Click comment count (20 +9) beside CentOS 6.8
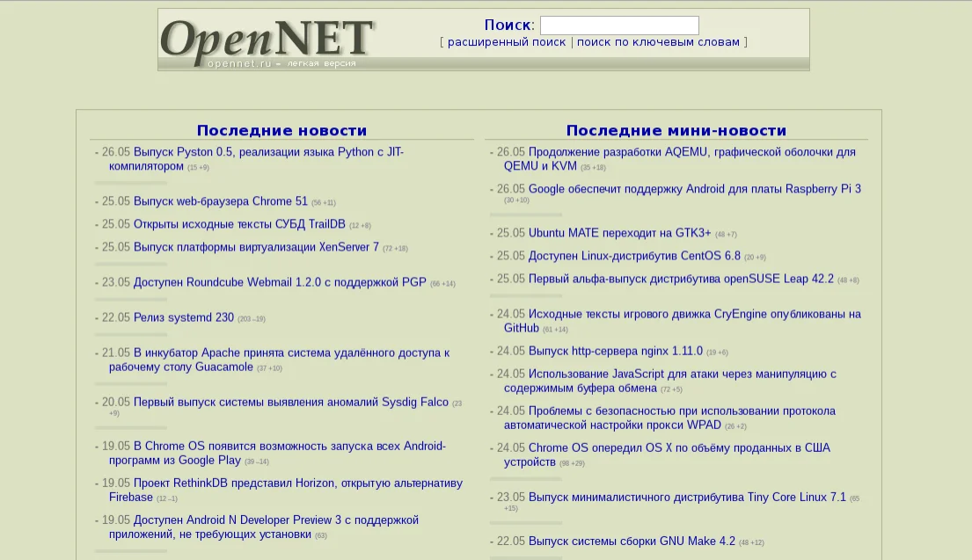 (755, 257)
